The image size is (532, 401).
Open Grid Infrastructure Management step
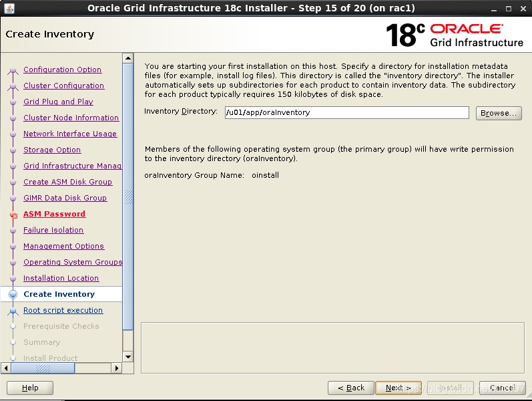pos(72,166)
